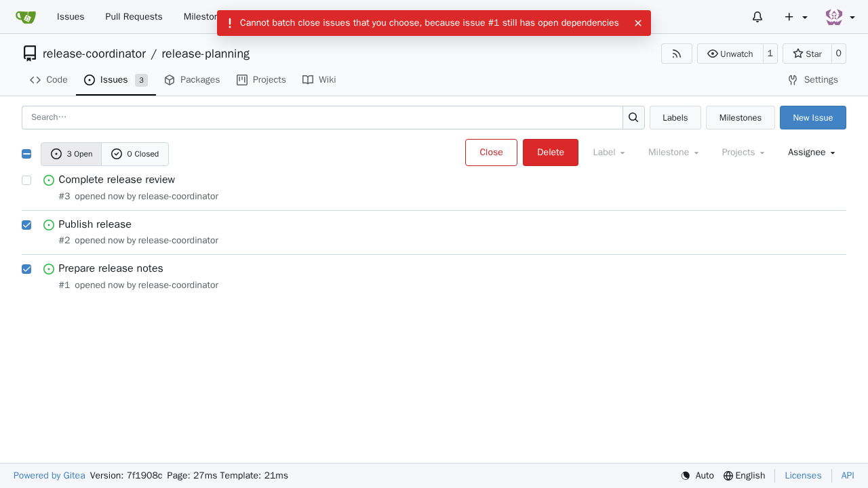Viewport: 868px width, 488px height.
Task: Dismiss the red error notification
Action: pyautogui.click(x=638, y=23)
